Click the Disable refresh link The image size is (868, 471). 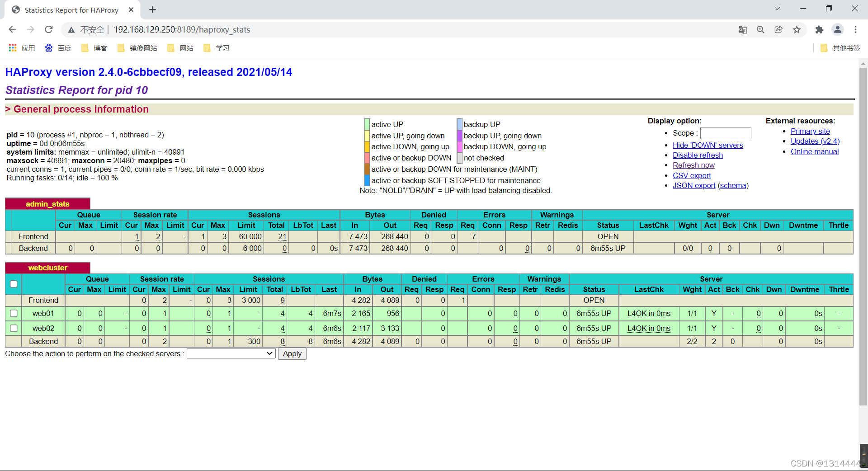point(698,155)
